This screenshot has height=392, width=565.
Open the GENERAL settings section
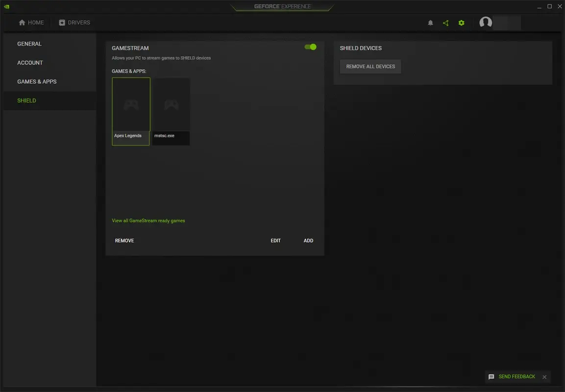click(29, 44)
